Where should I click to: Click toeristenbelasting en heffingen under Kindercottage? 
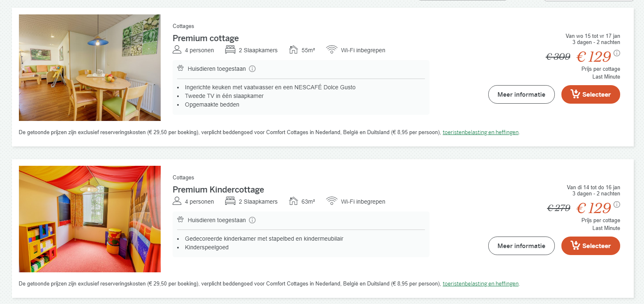point(480,283)
